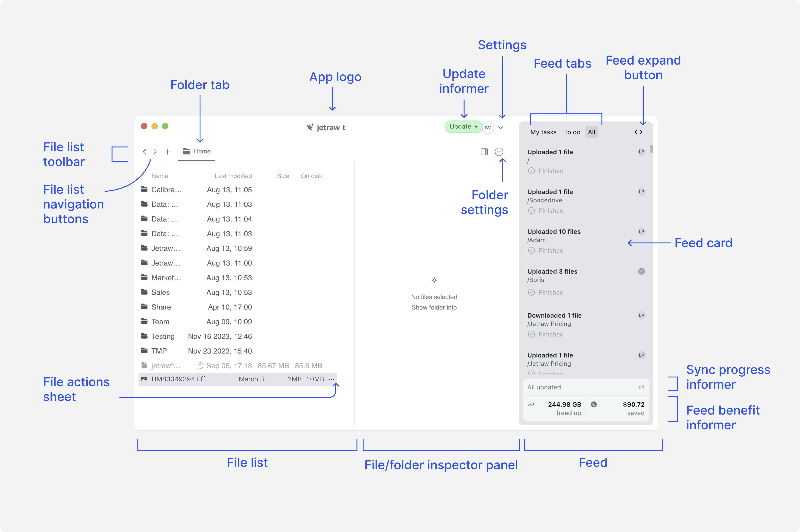
Task: Switch to the My tasks feed tab
Action: 543,132
